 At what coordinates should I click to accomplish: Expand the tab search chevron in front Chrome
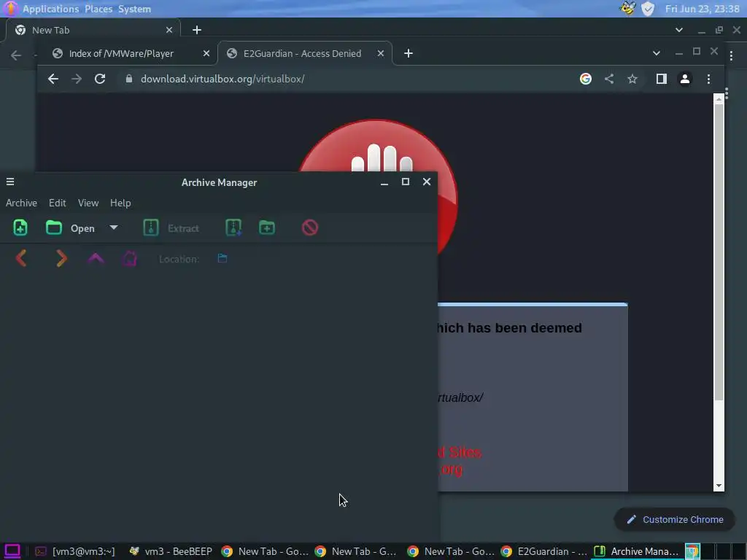pyautogui.click(x=656, y=53)
